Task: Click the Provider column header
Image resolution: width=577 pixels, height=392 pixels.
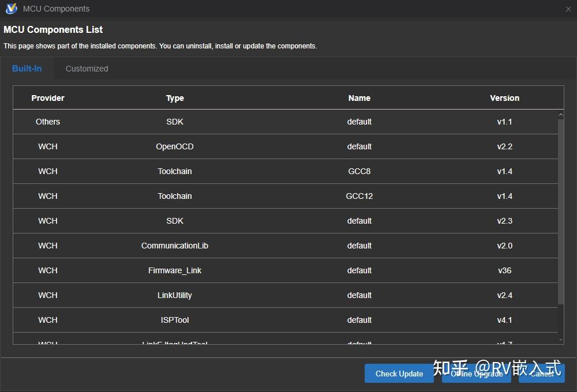Action: 48,98
